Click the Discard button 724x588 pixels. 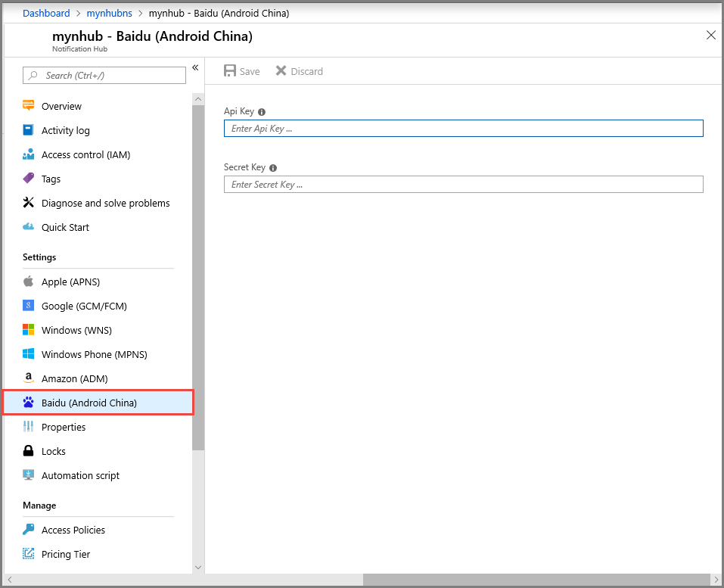tap(299, 71)
